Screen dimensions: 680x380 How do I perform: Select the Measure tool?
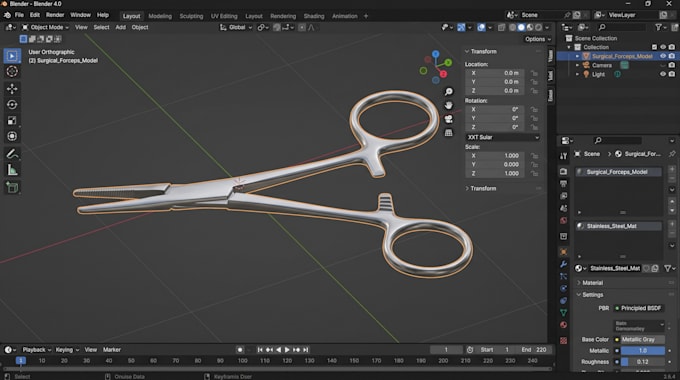coord(12,170)
